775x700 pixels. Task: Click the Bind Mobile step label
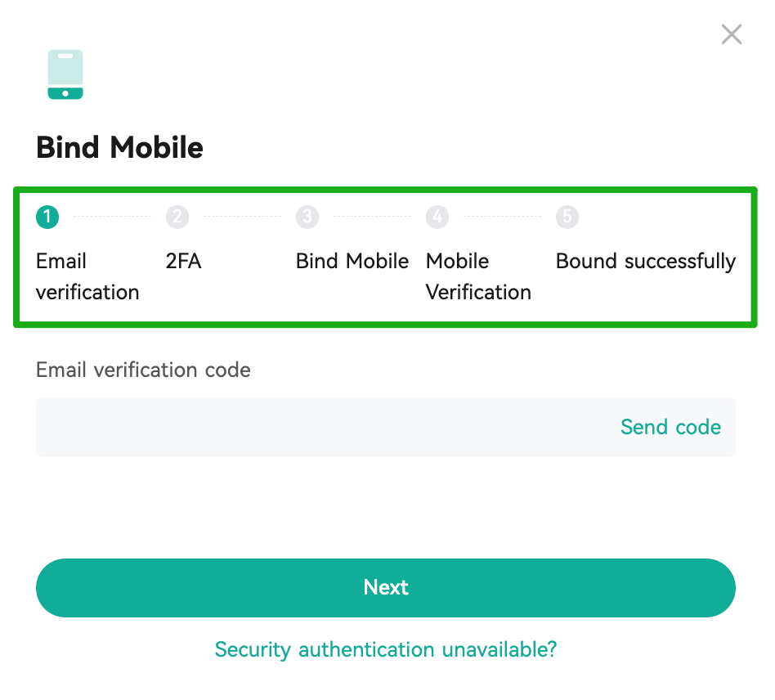point(352,262)
